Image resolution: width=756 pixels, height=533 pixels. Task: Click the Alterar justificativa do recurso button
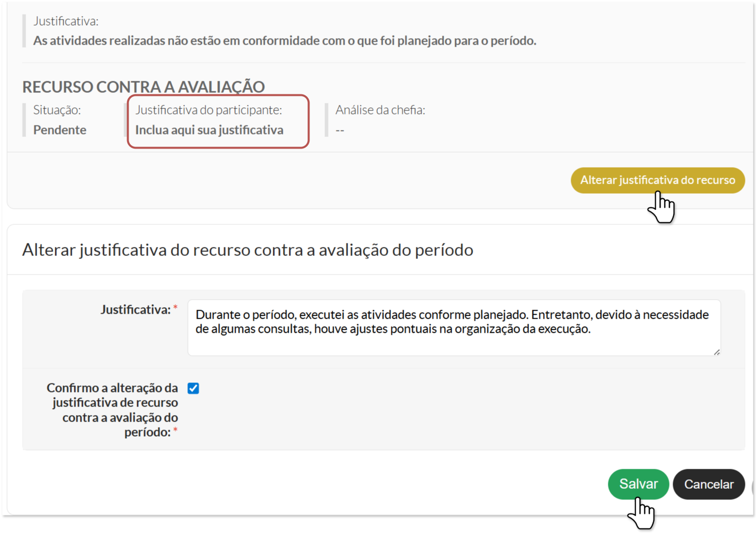coord(657,180)
